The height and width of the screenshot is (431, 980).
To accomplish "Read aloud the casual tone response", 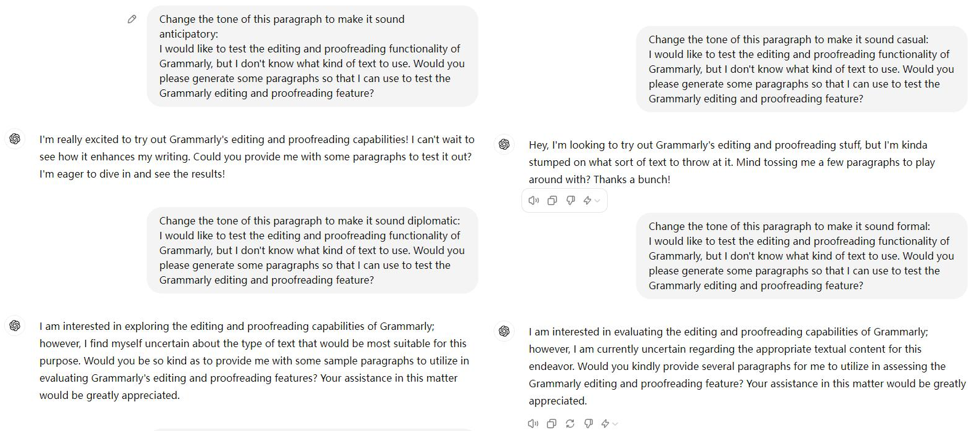I will click(534, 200).
